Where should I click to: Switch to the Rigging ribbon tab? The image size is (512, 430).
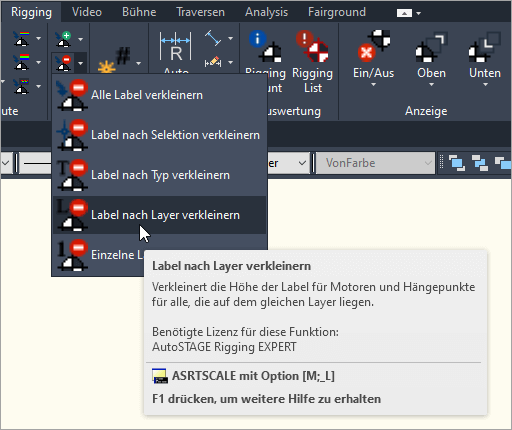31,12
